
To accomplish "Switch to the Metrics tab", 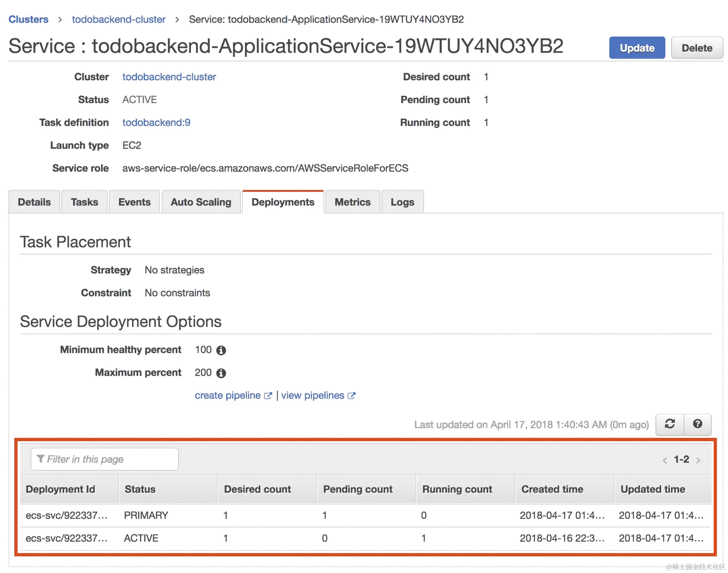I will tap(352, 202).
